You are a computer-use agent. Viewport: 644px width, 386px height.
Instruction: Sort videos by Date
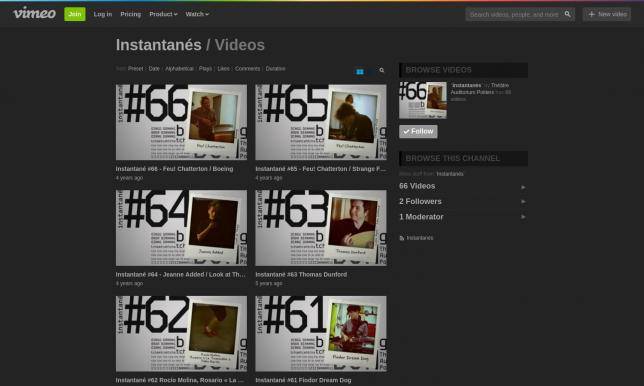coord(154,69)
